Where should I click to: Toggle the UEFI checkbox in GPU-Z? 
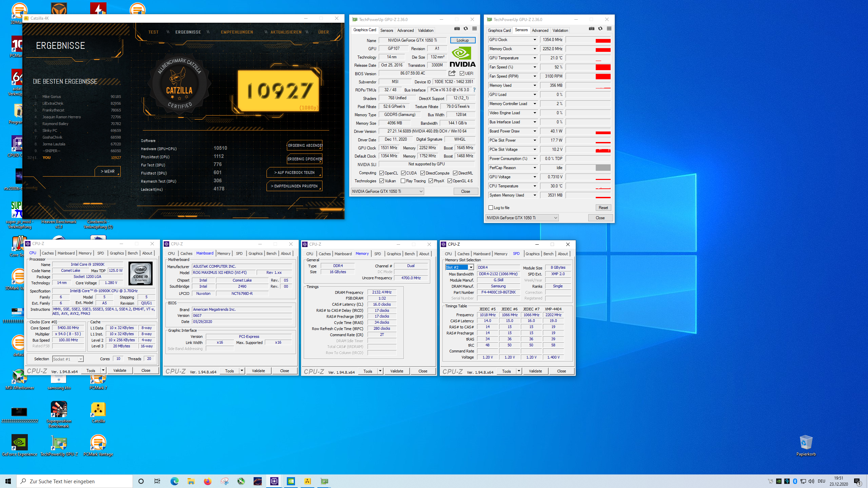tap(462, 74)
